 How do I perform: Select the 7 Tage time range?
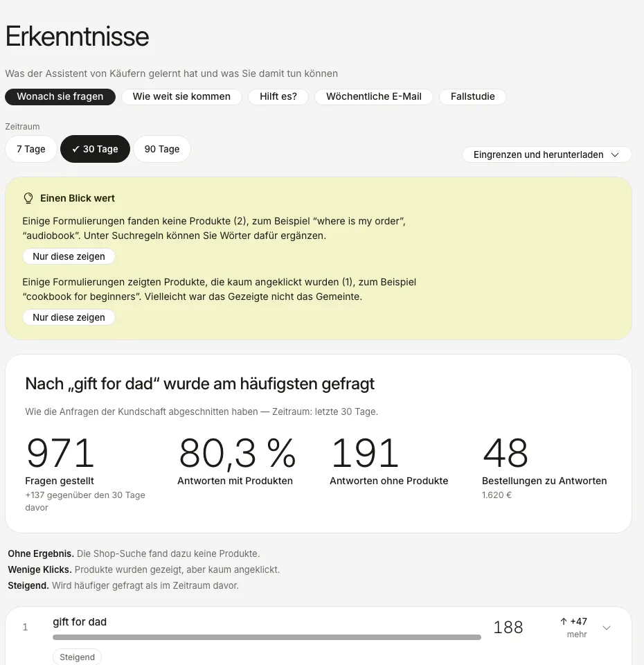pyautogui.click(x=31, y=149)
